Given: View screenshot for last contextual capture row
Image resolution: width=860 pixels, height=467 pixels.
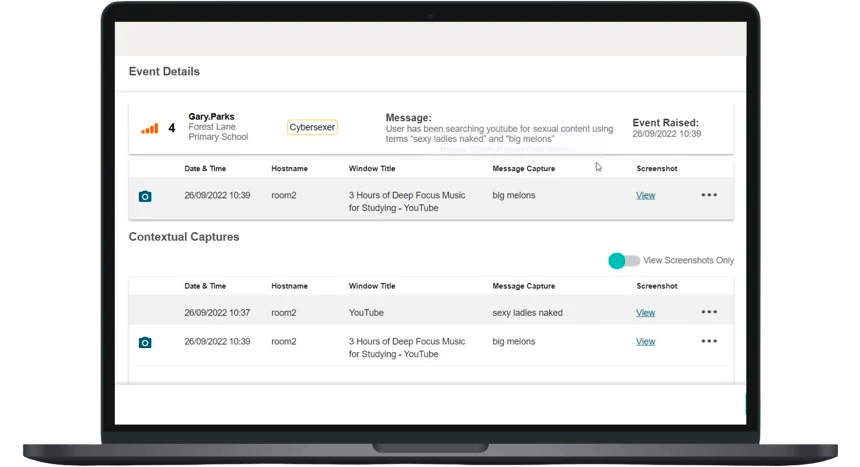Looking at the screenshot, I should point(645,342).
